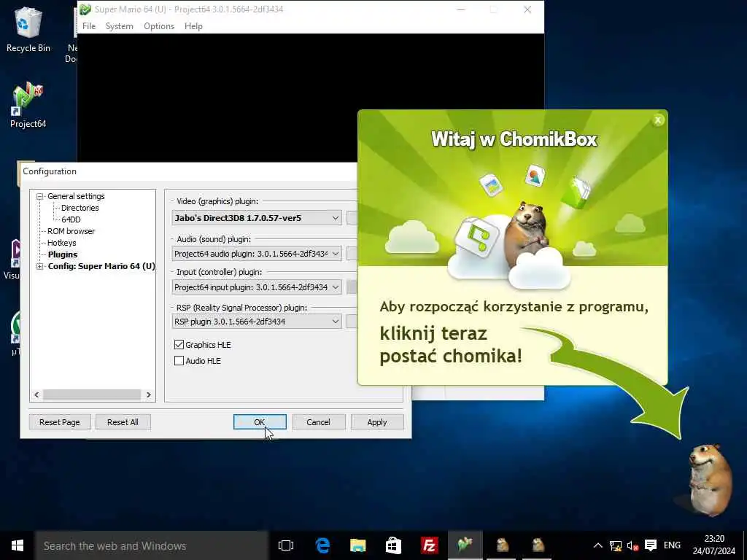Enable the Audio HLE checkbox
The width and height of the screenshot is (747, 560).
coord(179,360)
